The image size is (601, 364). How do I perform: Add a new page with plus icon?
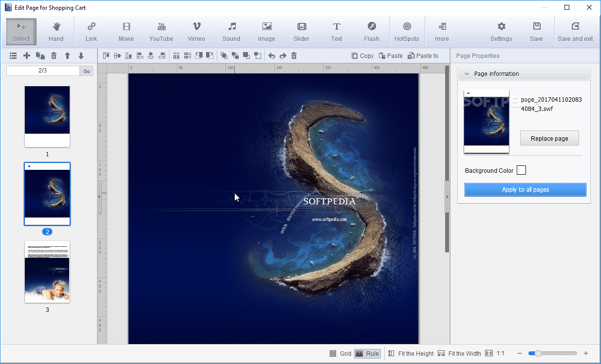tap(27, 56)
